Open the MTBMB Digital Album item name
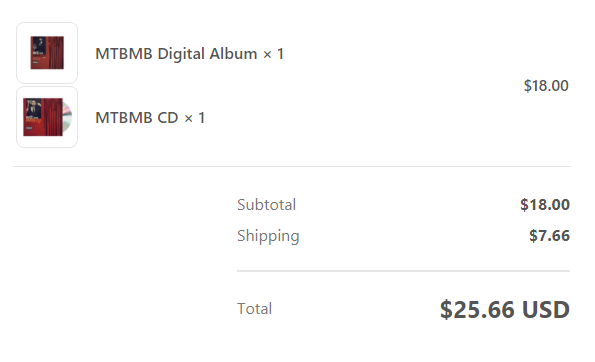The width and height of the screenshot is (595, 362). tap(176, 54)
